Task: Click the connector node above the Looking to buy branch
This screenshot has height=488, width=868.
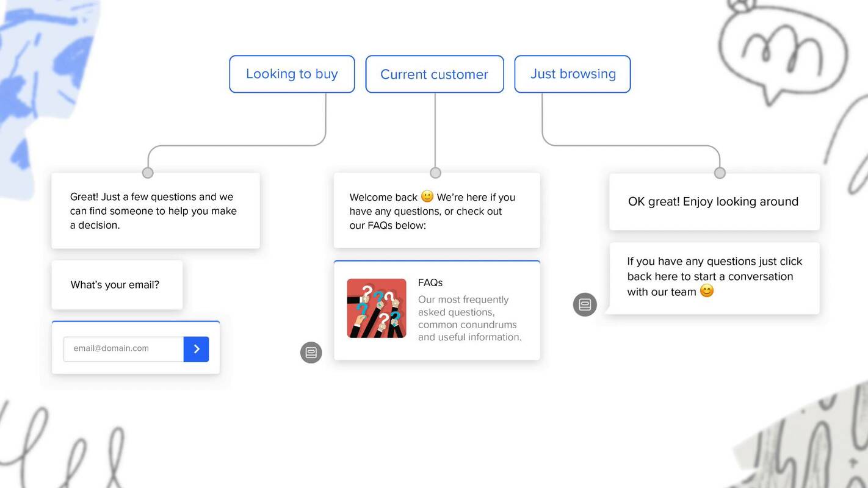Action: point(148,173)
